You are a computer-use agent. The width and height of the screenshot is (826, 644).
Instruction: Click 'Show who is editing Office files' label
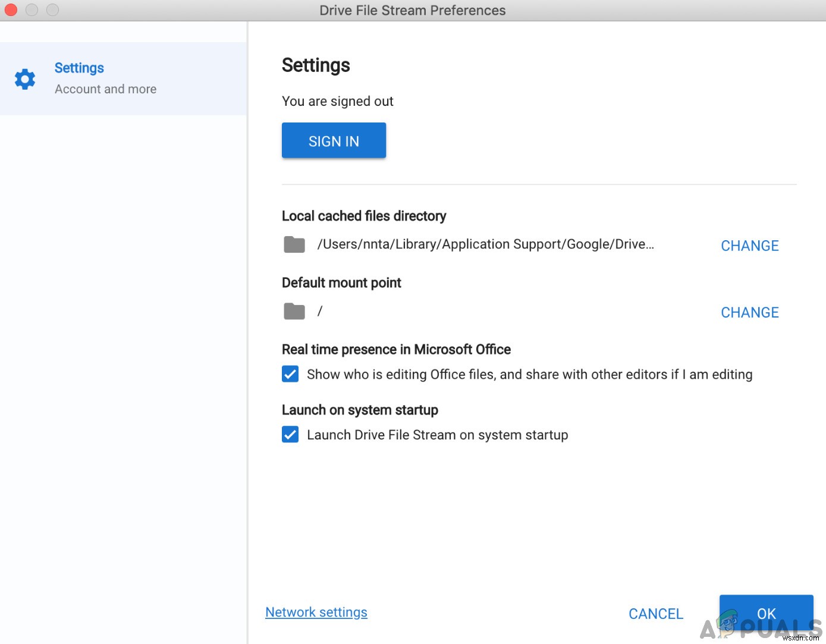tap(529, 375)
